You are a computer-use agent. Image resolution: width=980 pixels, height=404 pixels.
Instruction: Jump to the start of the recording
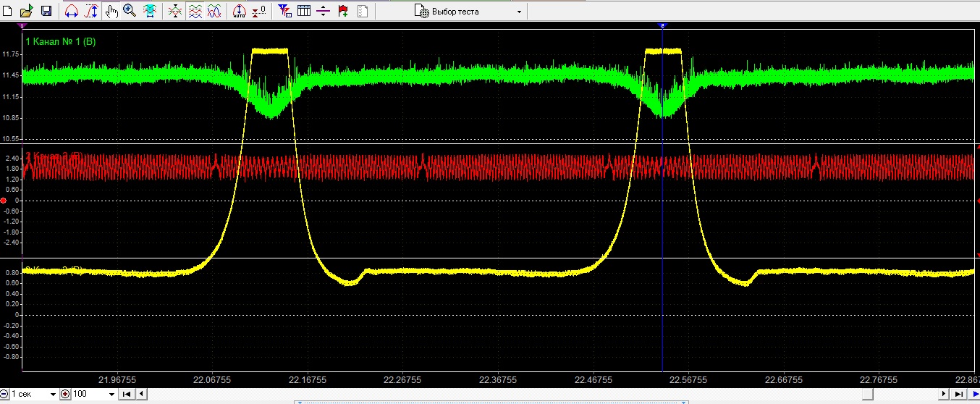coord(127,394)
